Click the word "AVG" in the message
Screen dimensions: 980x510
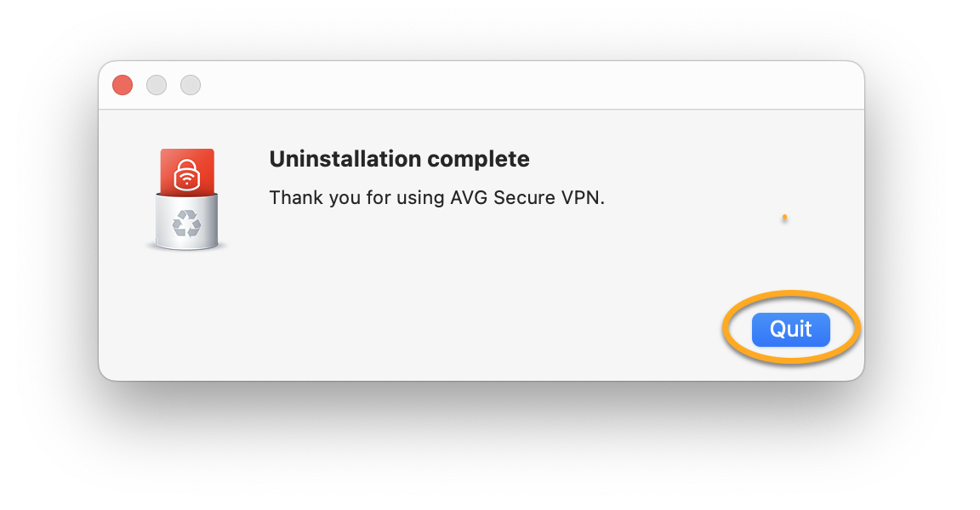[x=468, y=198]
